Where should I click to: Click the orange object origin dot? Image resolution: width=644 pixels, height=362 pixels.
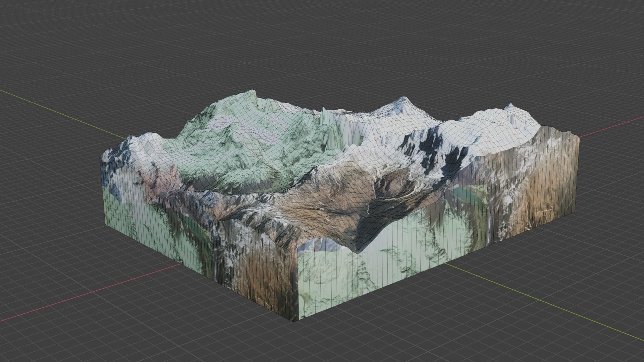pos(327,217)
